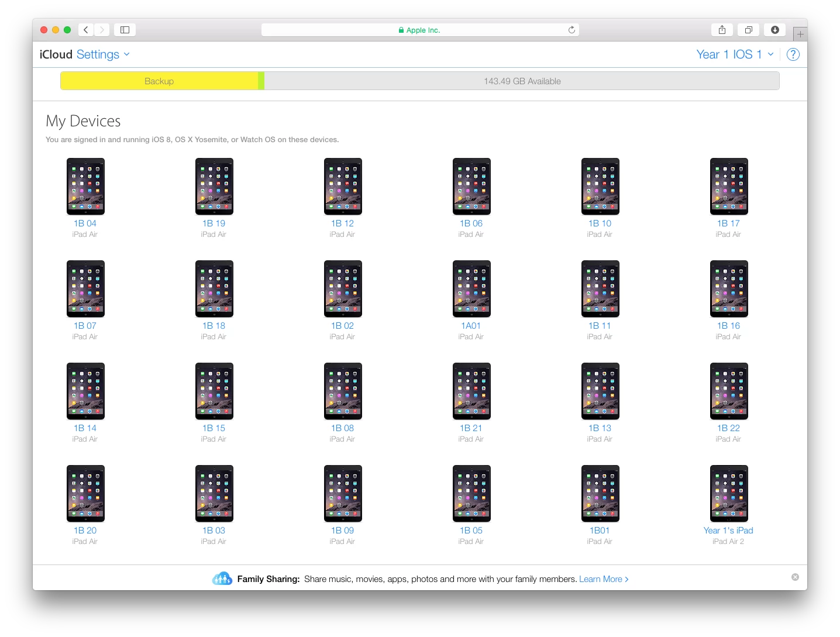Click the Family Sharing cloud icon

click(x=222, y=579)
